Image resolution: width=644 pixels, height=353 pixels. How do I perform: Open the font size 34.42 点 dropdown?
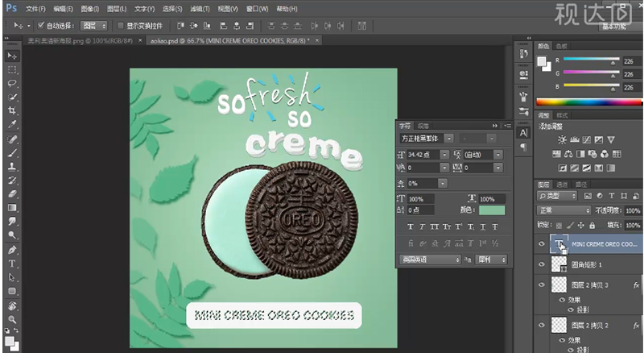click(444, 155)
